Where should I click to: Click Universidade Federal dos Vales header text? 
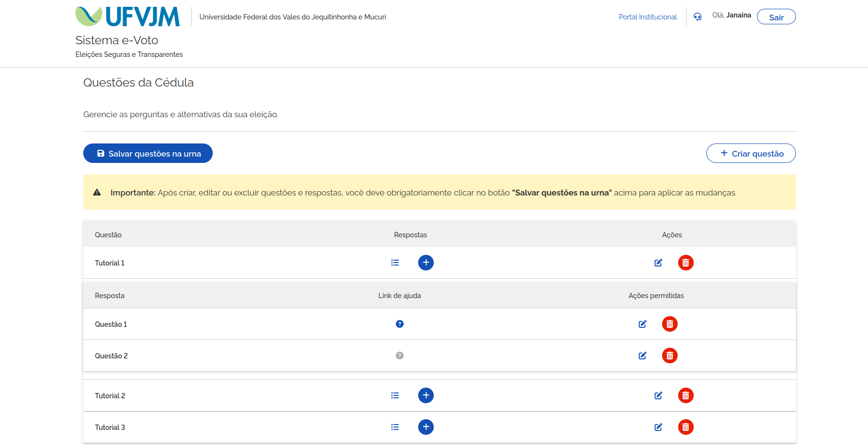coord(293,17)
